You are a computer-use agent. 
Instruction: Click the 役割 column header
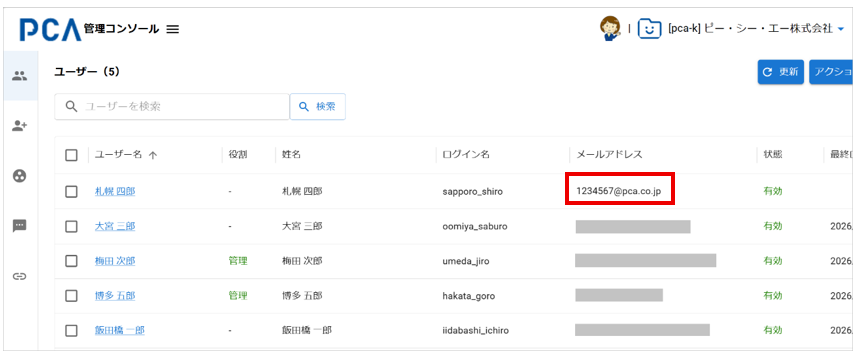[238, 155]
